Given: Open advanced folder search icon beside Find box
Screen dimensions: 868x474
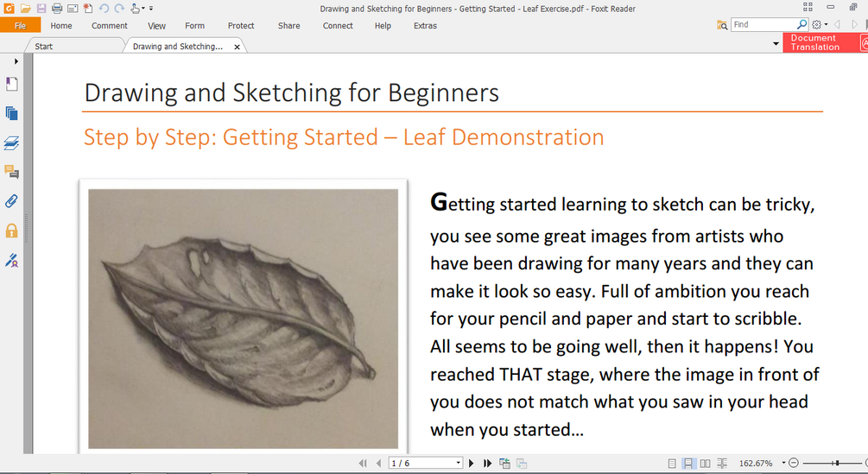Looking at the screenshot, I should click(722, 25).
